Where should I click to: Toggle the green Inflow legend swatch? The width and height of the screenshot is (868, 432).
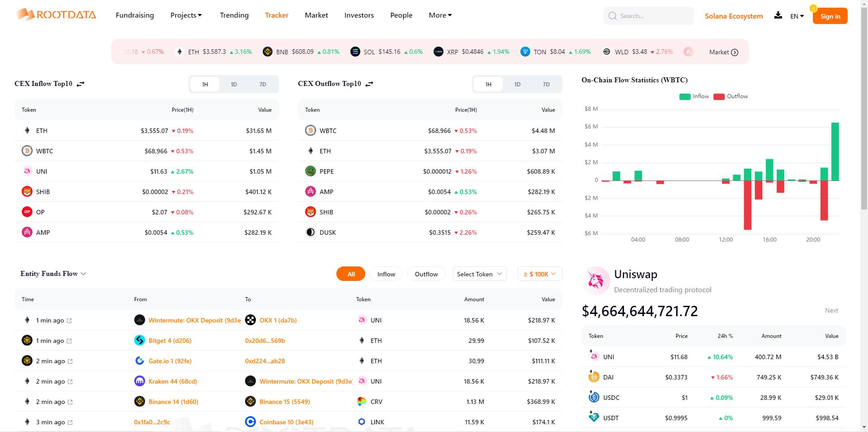[685, 96]
